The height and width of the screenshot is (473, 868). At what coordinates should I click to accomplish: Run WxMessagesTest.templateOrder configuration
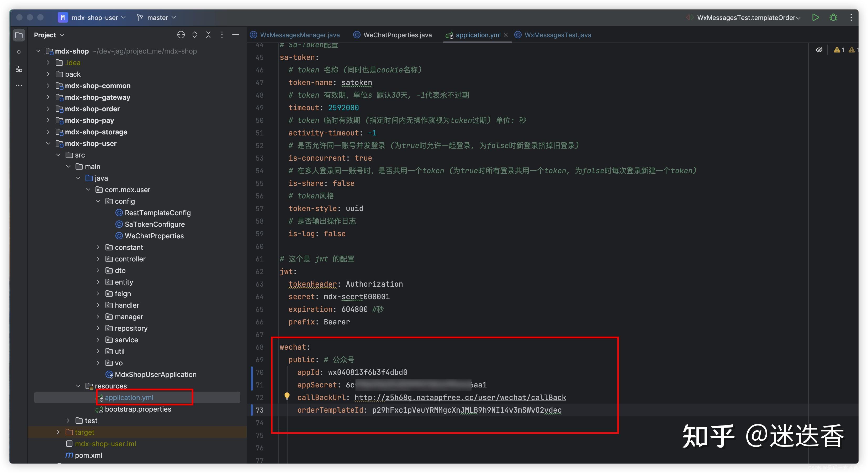(816, 18)
